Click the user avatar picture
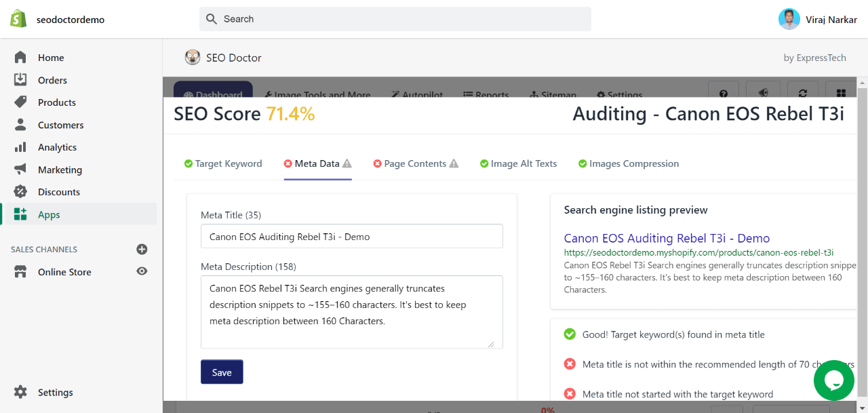This screenshot has height=413, width=868. (x=789, y=19)
